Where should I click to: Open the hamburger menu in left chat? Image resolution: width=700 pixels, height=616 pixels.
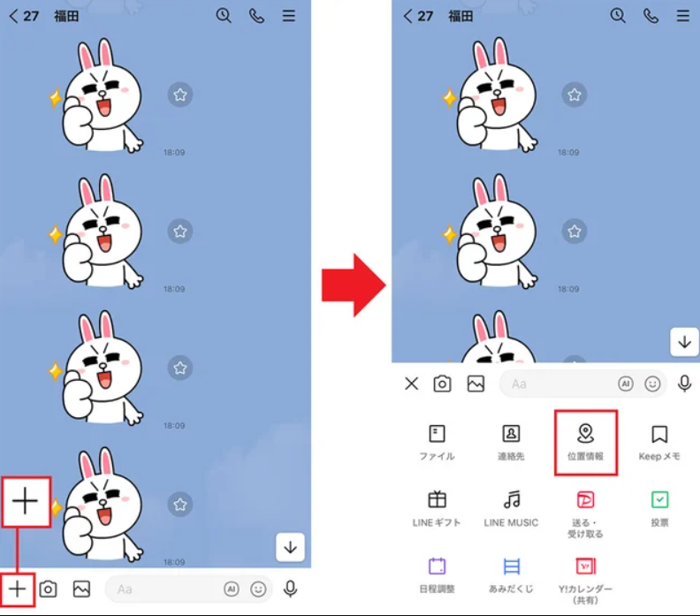(289, 16)
